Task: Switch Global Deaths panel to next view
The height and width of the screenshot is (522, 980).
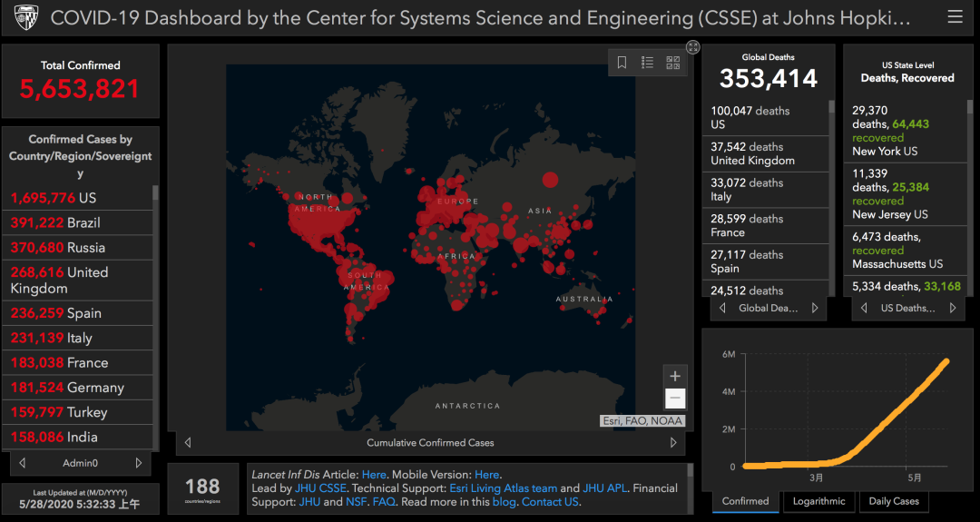Action: (x=815, y=308)
